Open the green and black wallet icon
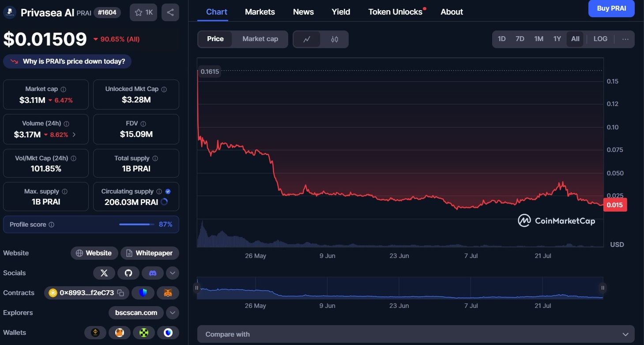The image size is (644, 345). point(144,333)
